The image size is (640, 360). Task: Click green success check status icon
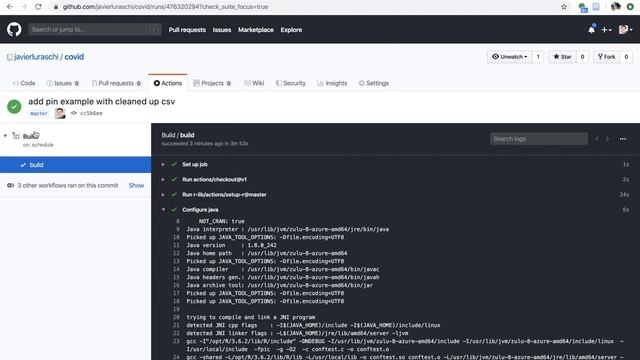click(x=14, y=107)
